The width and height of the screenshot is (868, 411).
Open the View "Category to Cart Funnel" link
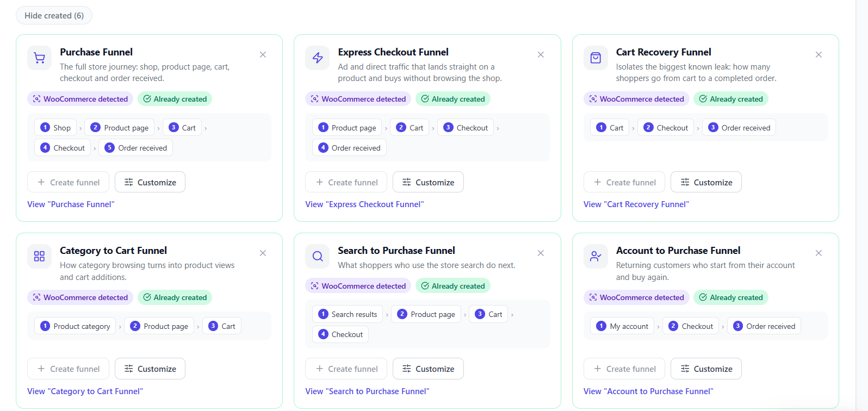85,391
